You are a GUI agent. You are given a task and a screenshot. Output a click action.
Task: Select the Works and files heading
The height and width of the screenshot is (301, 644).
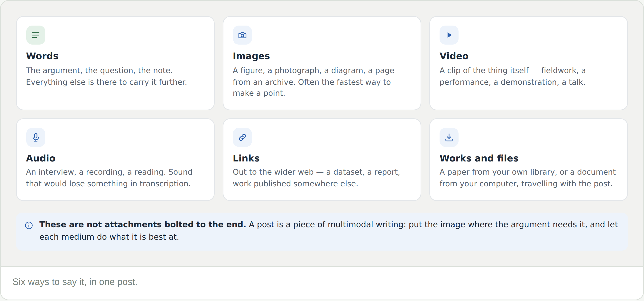(479, 158)
